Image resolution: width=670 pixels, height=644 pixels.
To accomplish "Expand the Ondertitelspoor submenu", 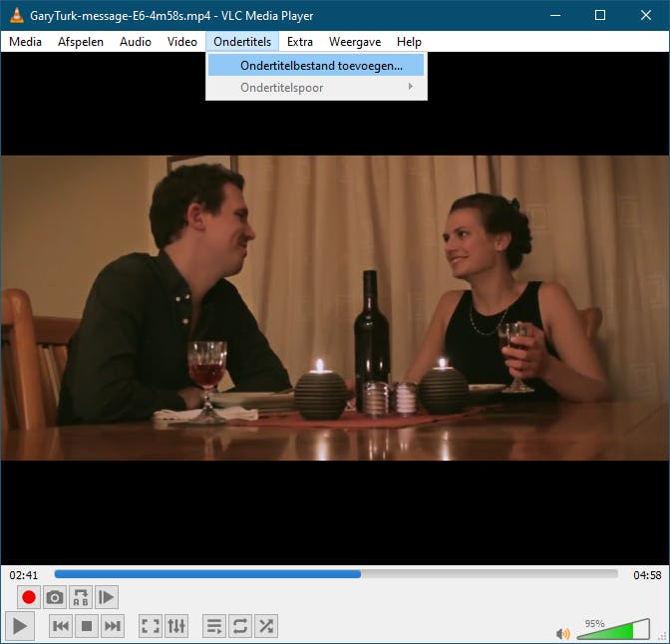I will [x=316, y=88].
